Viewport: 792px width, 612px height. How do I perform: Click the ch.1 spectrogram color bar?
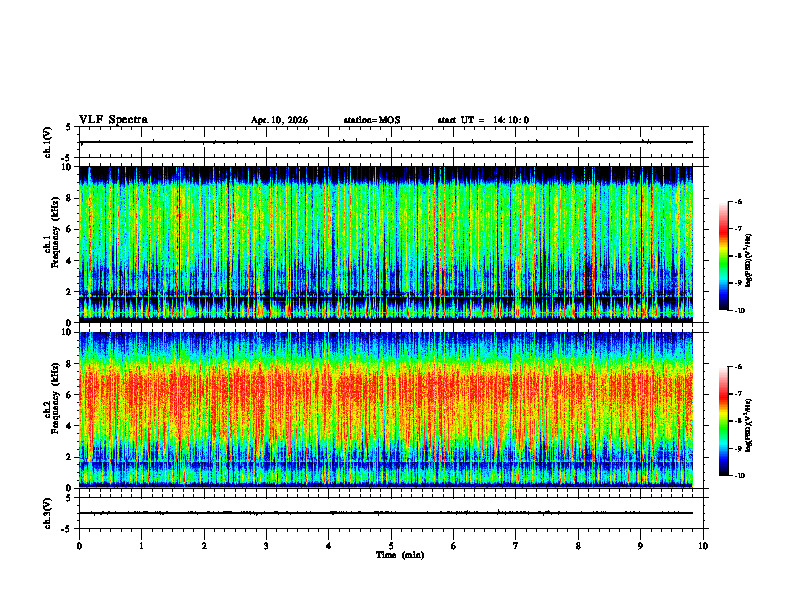[723, 256]
